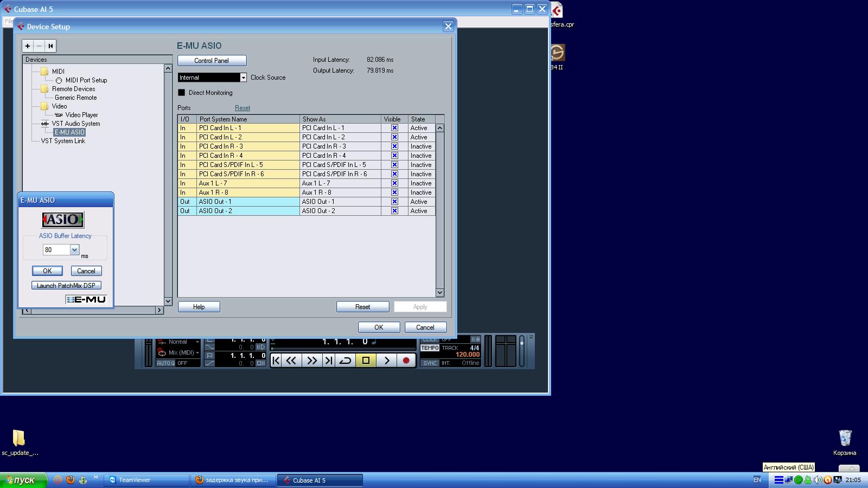The width and height of the screenshot is (868, 488).
Task: Toggle Visible for PCI Card S/PDIF In L - 5
Action: (x=394, y=165)
